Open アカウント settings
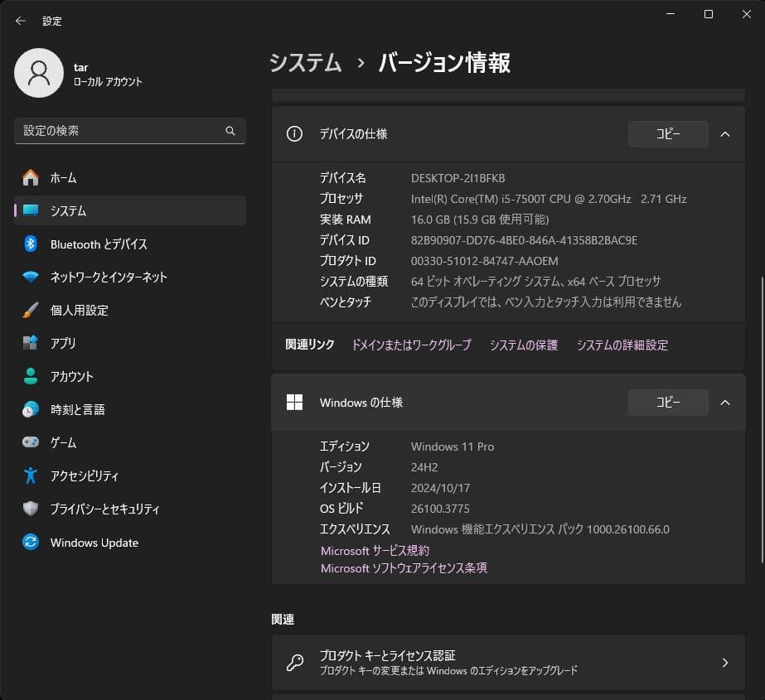The image size is (765, 700). pos(75,376)
